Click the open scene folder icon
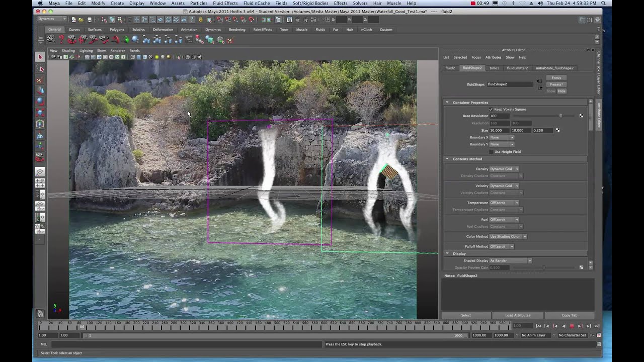 coord(81,20)
